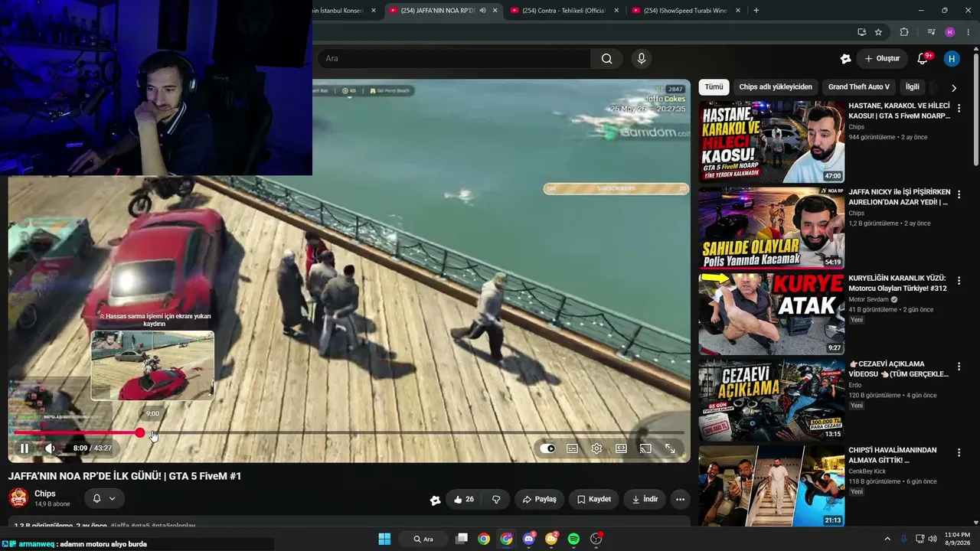Bookmark this page with the star icon
The height and width of the screenshot is (551, 980).
click(x=878, y=32)
